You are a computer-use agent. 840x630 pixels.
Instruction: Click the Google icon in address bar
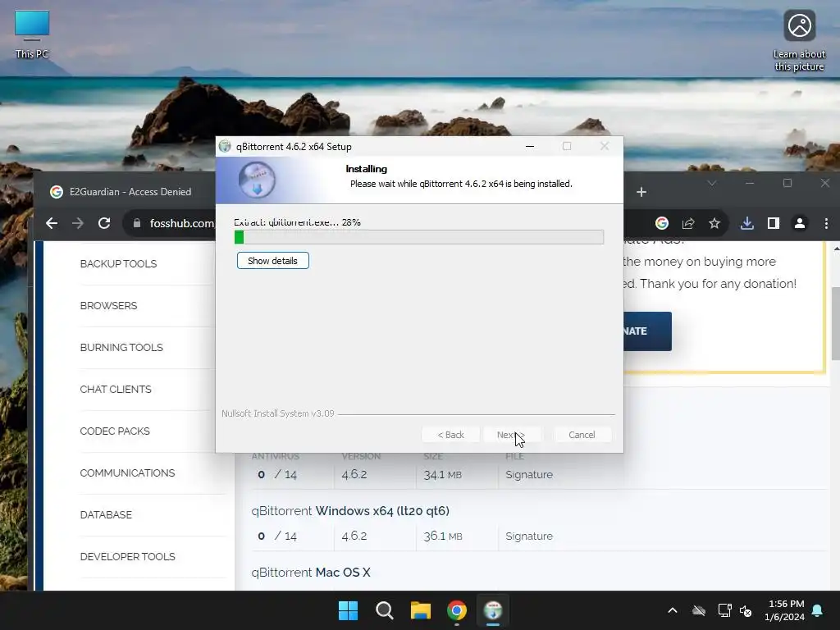662,223
